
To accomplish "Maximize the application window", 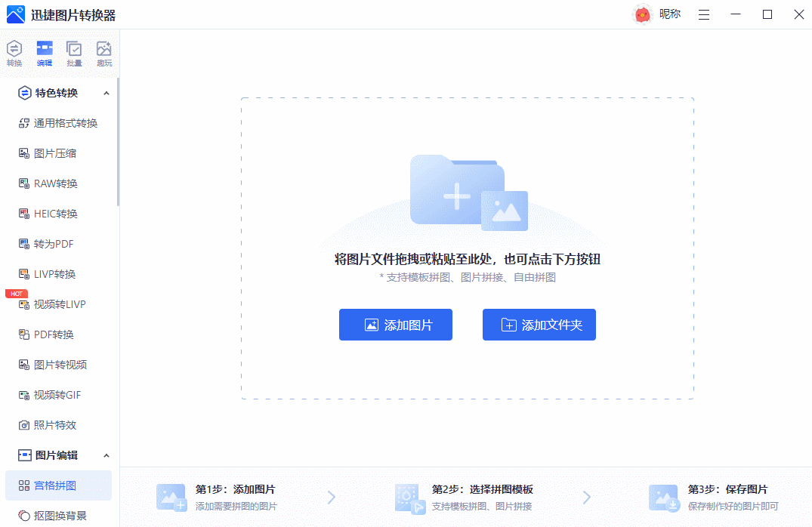I will [767, 14].
